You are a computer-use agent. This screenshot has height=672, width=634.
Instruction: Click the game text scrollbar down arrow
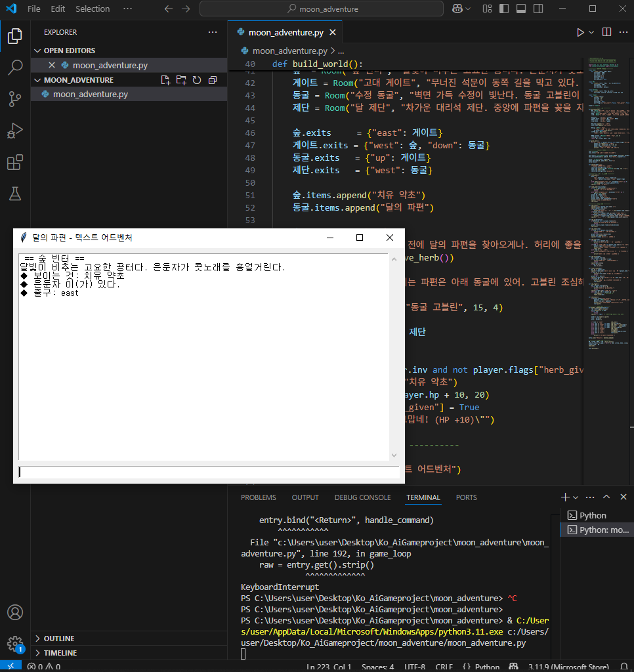click(x=394, y=455)
